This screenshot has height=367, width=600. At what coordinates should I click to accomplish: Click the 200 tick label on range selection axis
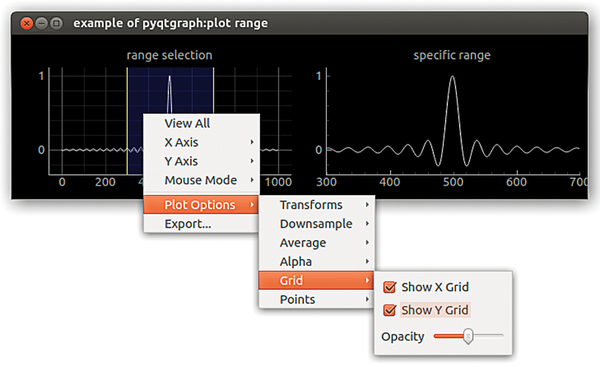[105, 182]
